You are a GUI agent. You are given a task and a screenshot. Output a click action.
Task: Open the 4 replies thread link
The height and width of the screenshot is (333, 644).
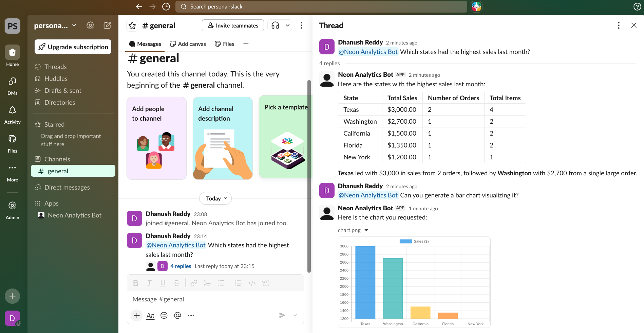[181, 266]
